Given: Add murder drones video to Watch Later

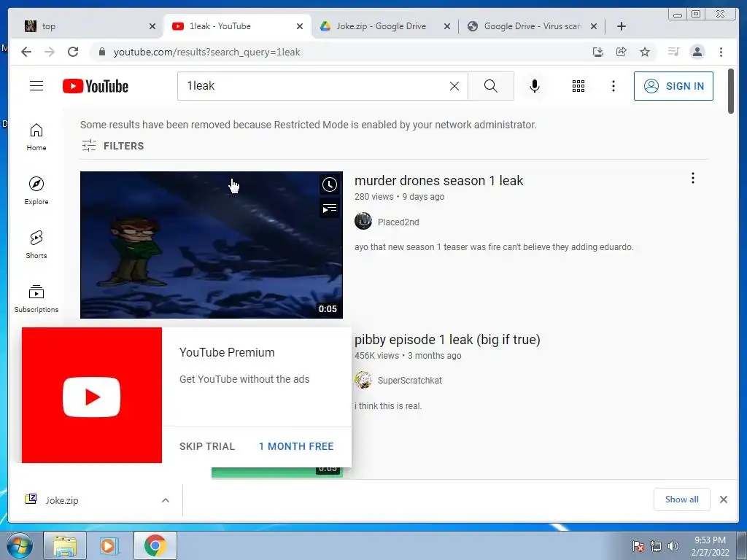Looking at the screenshot, I should [x=329, y=184].
